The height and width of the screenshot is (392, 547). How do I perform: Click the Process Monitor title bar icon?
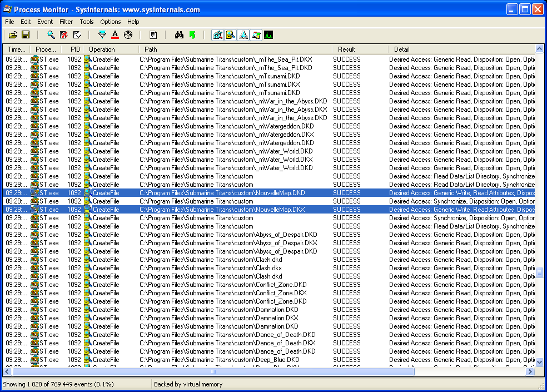(8, 9)
